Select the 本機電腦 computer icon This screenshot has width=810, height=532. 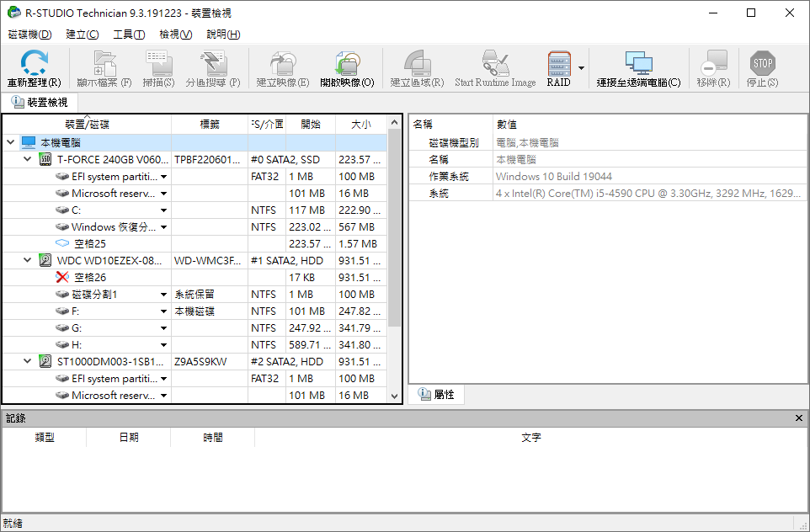tap(29, 142)
